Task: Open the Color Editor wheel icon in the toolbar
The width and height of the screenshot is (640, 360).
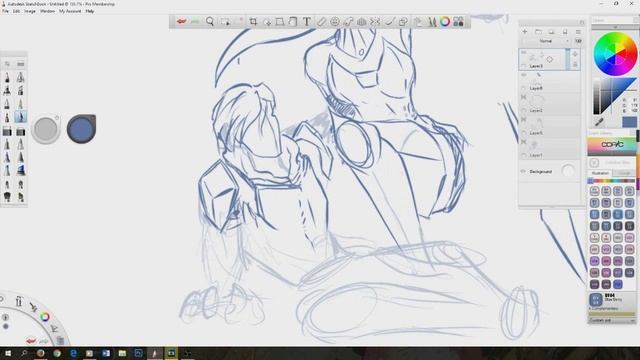Action: pyautogui.click(x=445, y=22)
